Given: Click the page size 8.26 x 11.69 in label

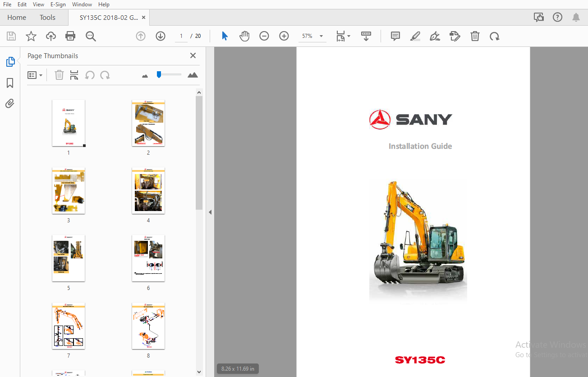Looking at the screenshot, I should [x=238, y=369].
